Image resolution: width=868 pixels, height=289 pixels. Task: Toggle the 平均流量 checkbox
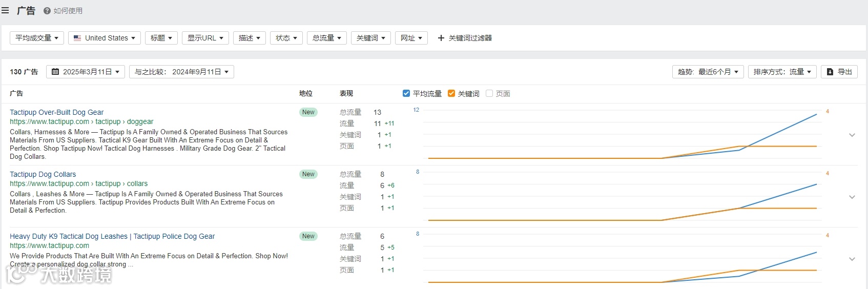coord(406,93)
